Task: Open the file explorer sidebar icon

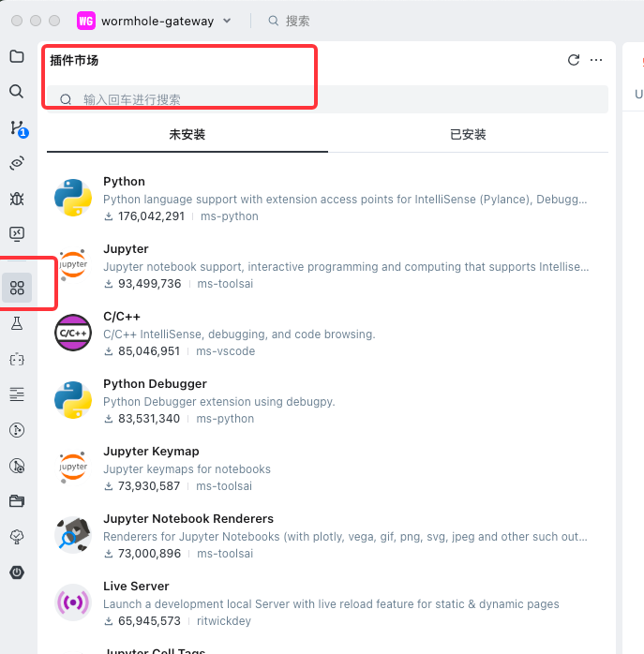Action: [x=17, y=56]
